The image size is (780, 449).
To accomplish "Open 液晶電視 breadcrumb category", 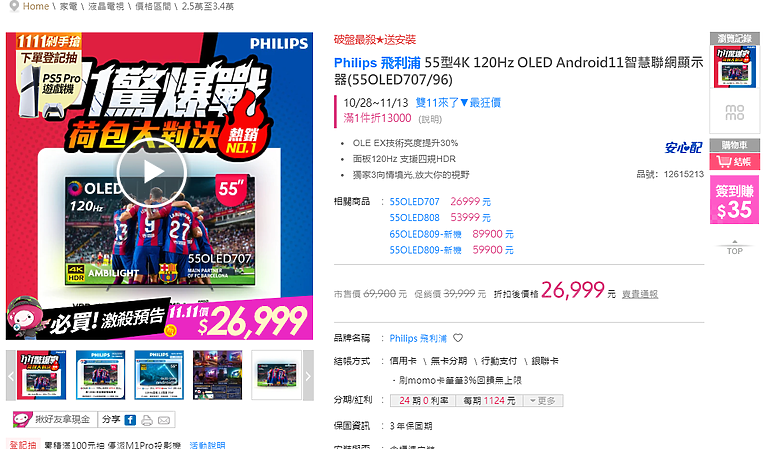I will pos(106,6).
